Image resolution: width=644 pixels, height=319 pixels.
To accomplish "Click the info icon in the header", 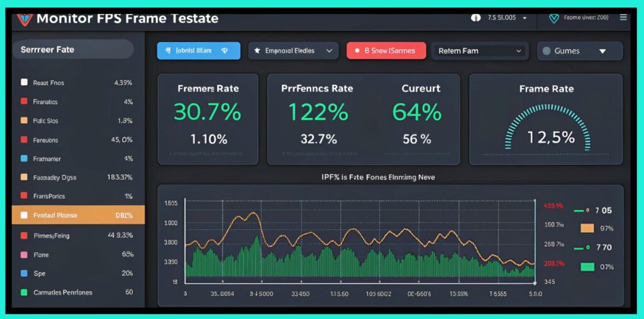I will pyautogui.click(x=475, y=18).
